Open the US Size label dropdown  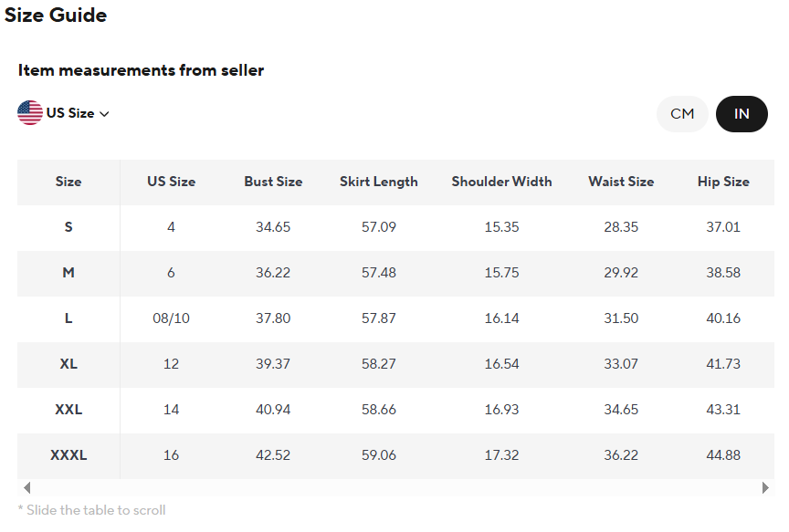(70, 114)
